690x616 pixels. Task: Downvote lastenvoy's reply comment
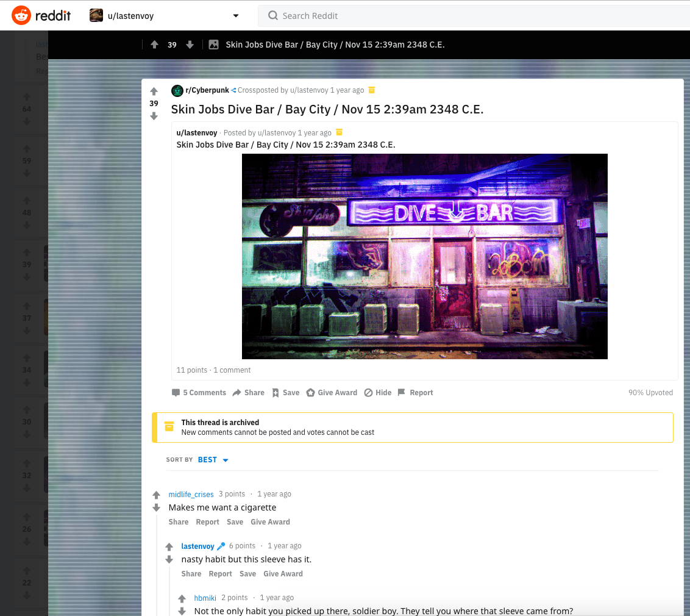tap(169, 560)
